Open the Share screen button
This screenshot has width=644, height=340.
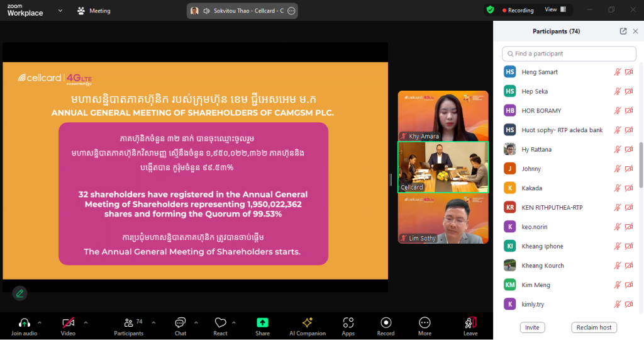coord(262,325)
